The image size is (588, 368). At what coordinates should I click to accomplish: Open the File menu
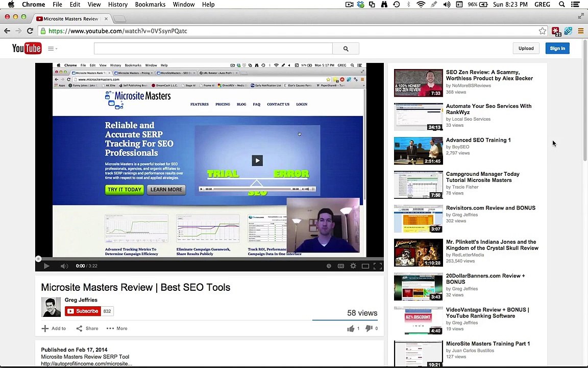pos(57,5)
